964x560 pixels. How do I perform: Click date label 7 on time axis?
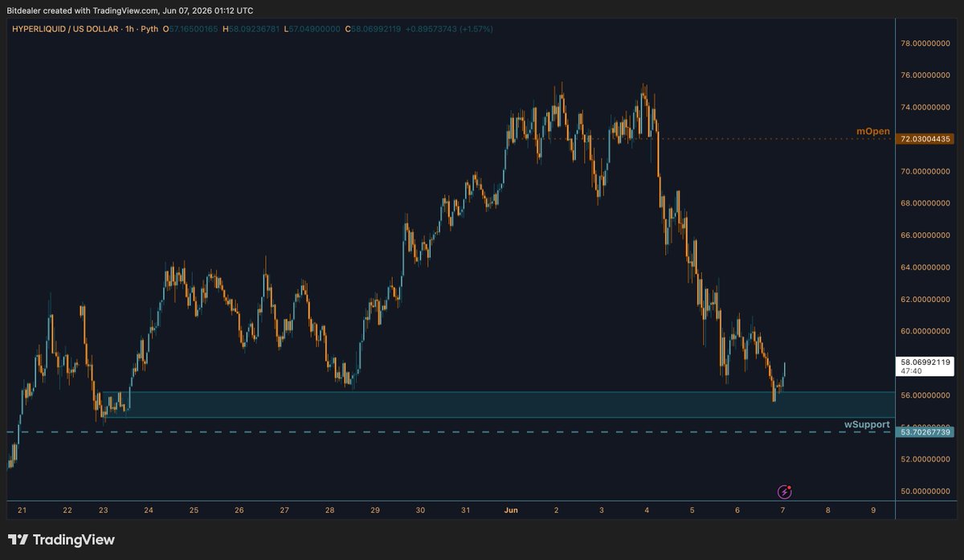click(x=782, y=510)
